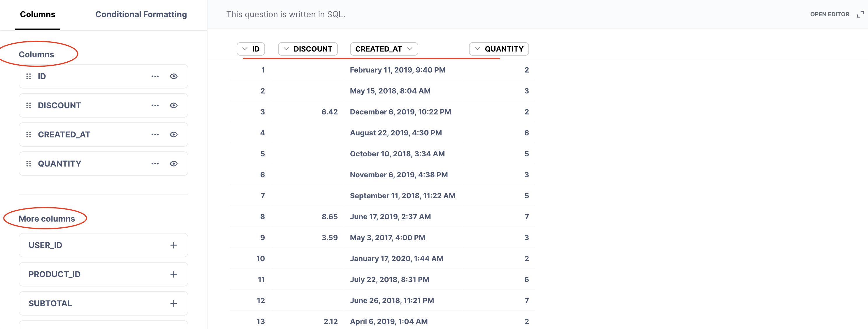Open options menu for the ID column
The image size is (868, 329).
155,76
